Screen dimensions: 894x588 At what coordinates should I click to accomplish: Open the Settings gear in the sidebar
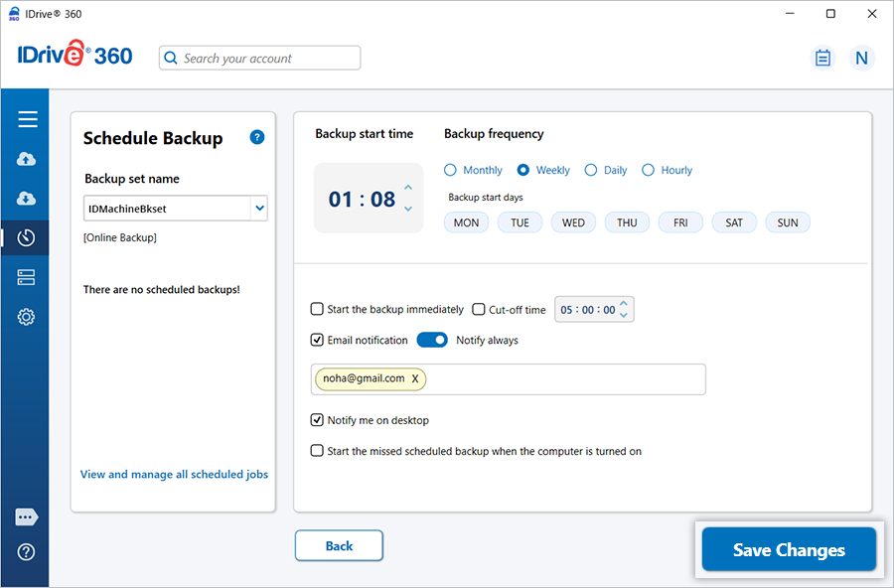tap(27, 317)
